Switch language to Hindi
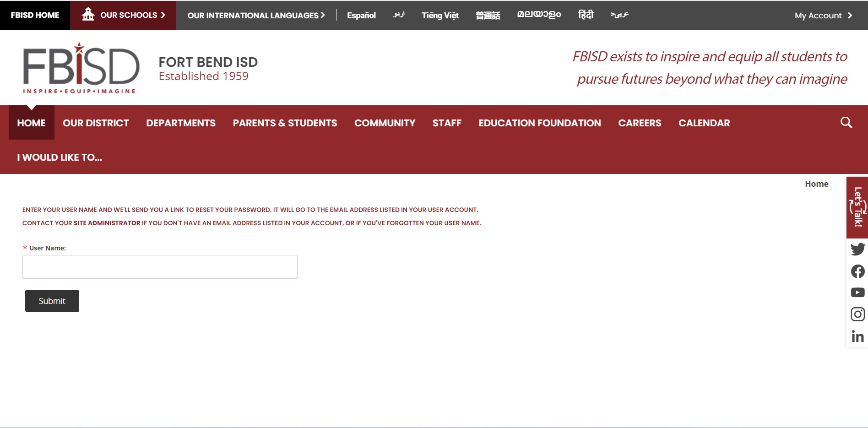Image resolution: width=868 pixels, height=428 pixels. click(x=586, y=15)
